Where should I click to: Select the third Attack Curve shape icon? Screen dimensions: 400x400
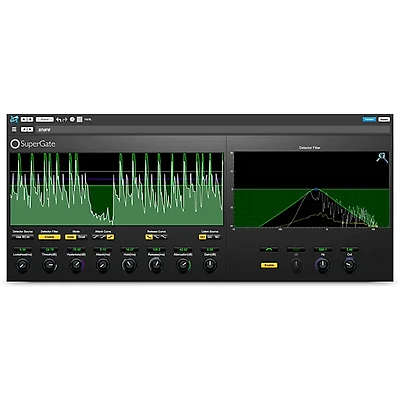pos(110,237)
